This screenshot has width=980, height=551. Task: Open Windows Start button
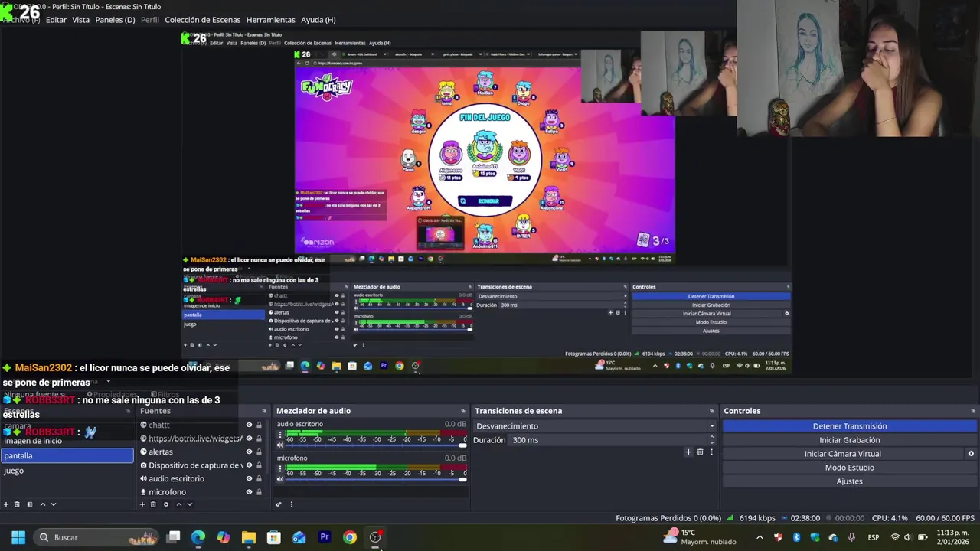click(x=18, y=537)
